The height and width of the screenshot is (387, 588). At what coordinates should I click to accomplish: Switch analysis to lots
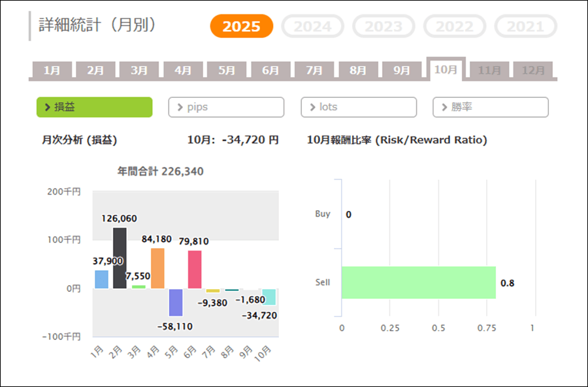click(359, 107)
